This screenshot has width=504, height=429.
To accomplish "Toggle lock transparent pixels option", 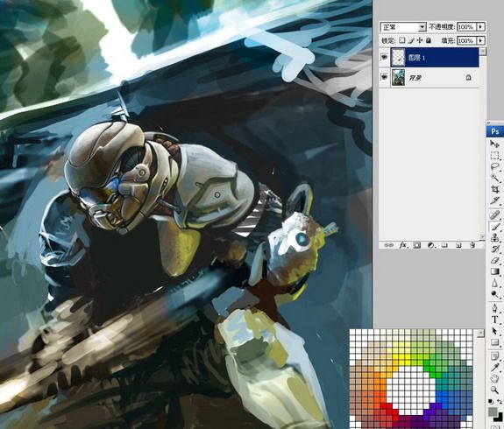I will 402,40.
